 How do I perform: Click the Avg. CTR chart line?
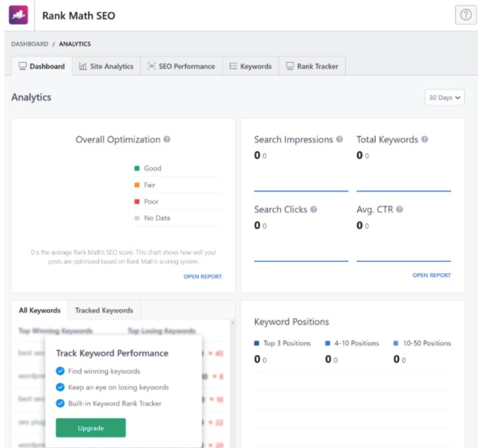coord(404,261)
